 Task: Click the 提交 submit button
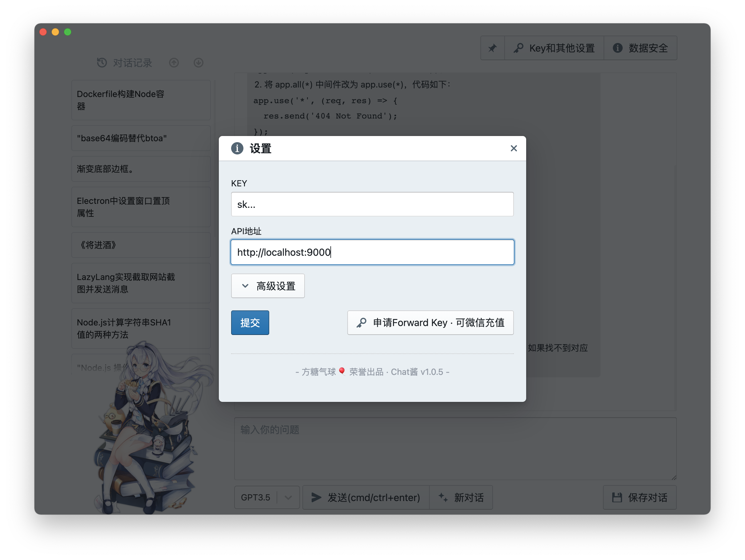(250, 322)
